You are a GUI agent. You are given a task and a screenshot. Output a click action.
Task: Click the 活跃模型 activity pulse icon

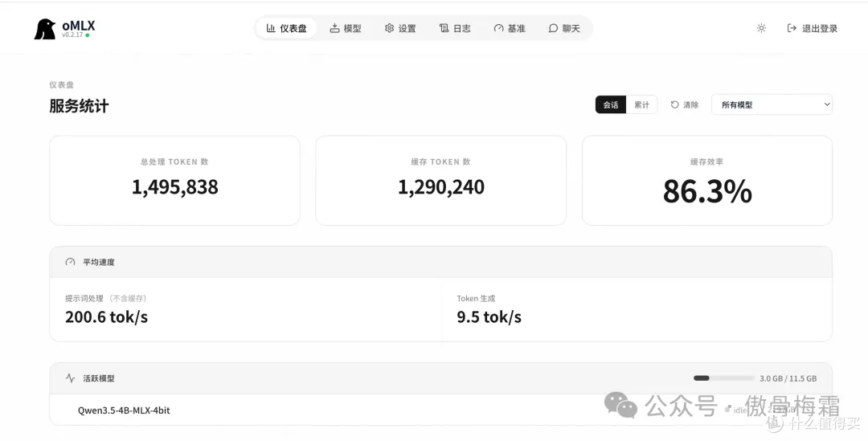point(70,378)
